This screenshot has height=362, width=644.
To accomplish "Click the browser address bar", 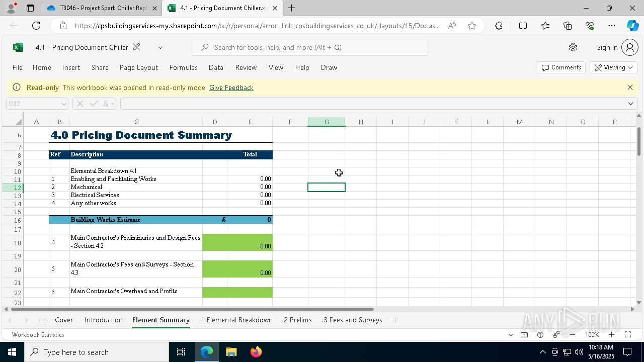I will coord(257,26).
